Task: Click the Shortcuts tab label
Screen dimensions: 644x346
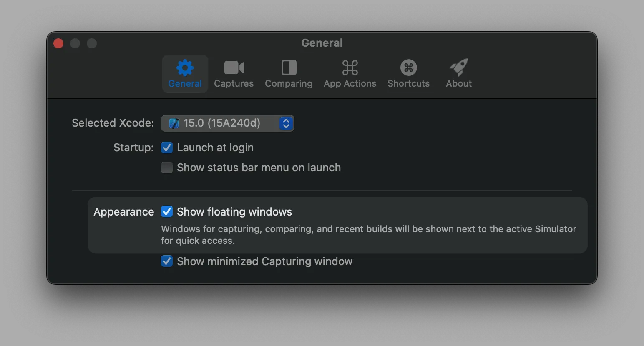Action: [408, 83]
